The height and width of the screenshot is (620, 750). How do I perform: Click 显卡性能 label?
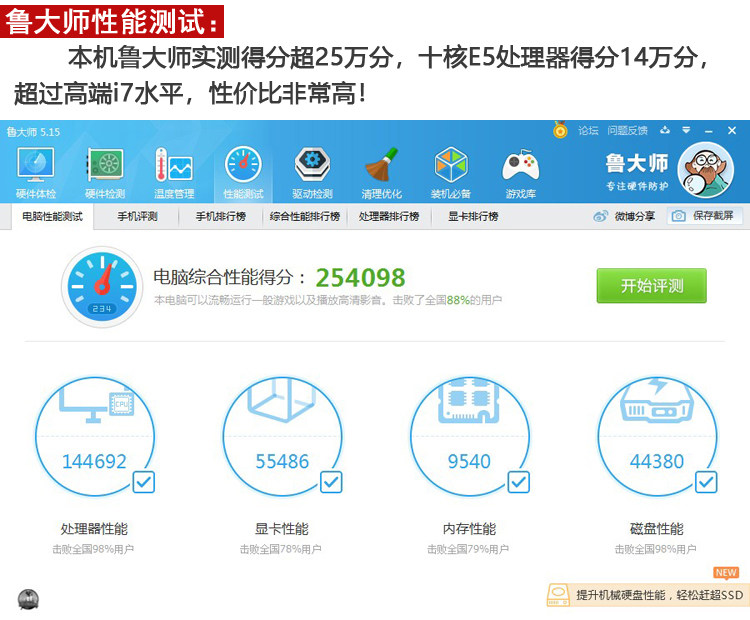[282, 529]
